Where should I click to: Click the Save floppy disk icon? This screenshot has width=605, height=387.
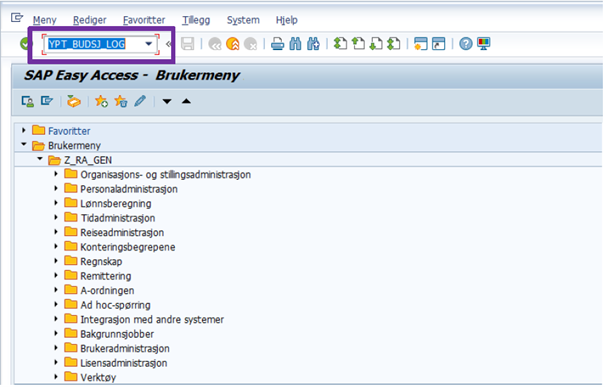click(x=188, y=44)
